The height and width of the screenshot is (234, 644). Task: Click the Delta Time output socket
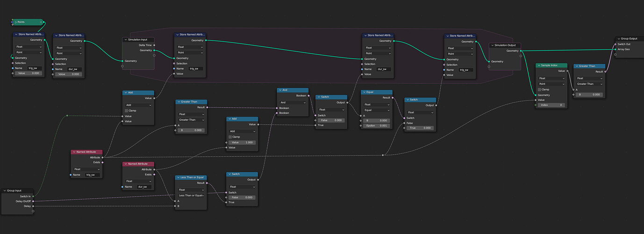154,45
